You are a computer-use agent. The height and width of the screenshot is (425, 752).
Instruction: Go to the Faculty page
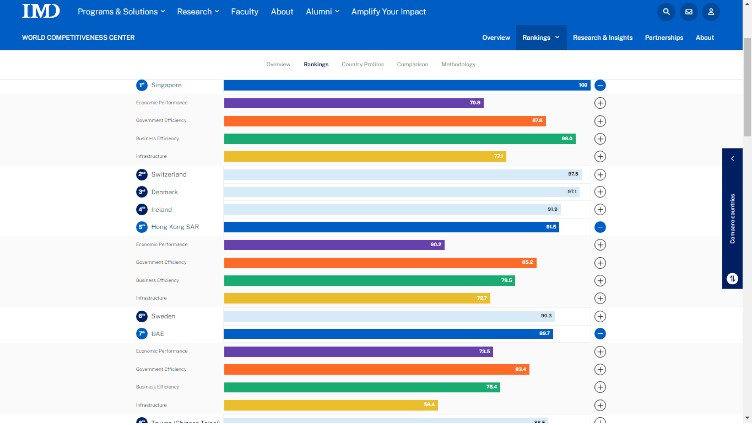[245, 12]
